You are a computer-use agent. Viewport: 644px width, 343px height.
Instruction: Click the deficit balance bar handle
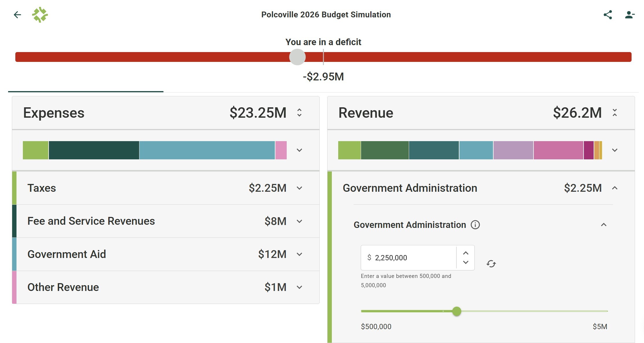coord(297,57)
